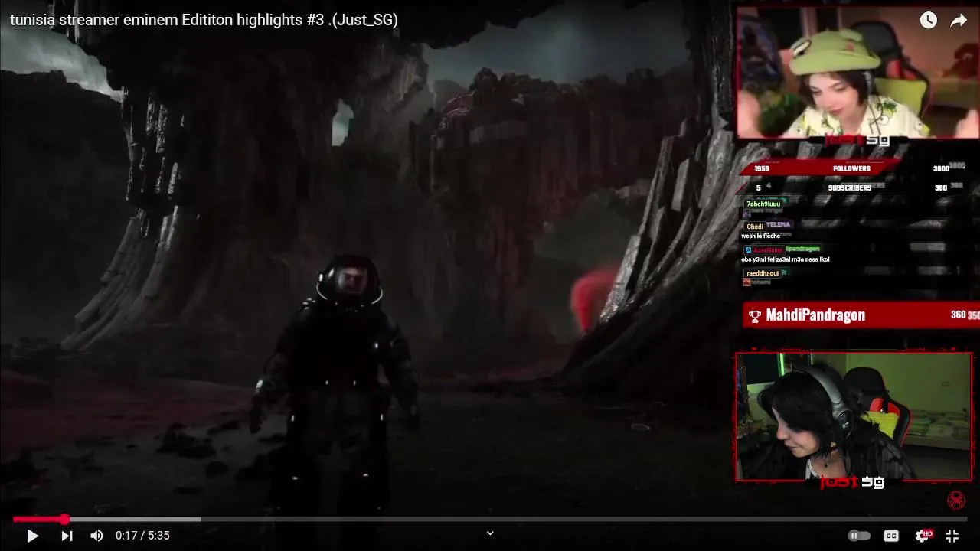Share this video using arrow icon
Screen dimensions: 980x551
959,21
